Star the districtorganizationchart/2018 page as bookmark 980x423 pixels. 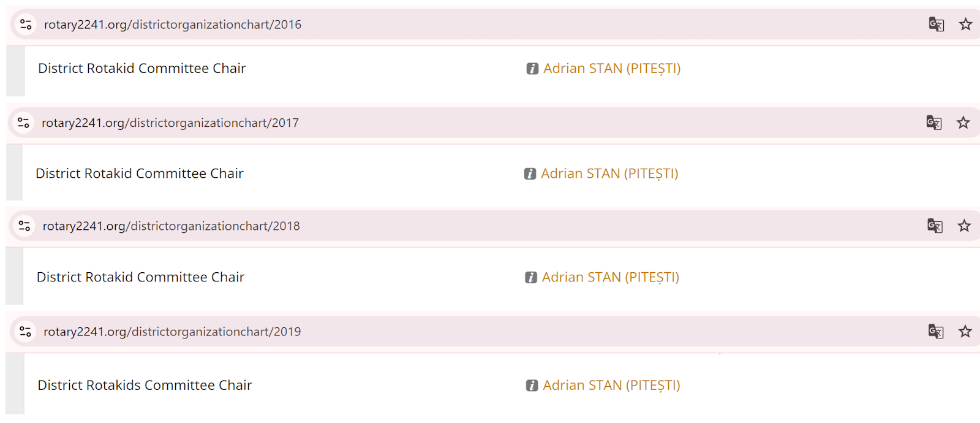point(965,226)
